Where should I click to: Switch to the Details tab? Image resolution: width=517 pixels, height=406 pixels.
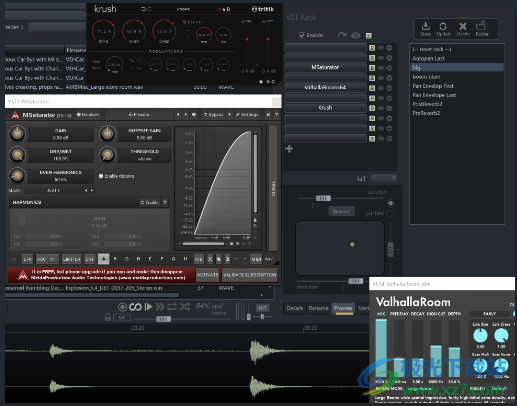pyautogui.click(x=295, y=308)
